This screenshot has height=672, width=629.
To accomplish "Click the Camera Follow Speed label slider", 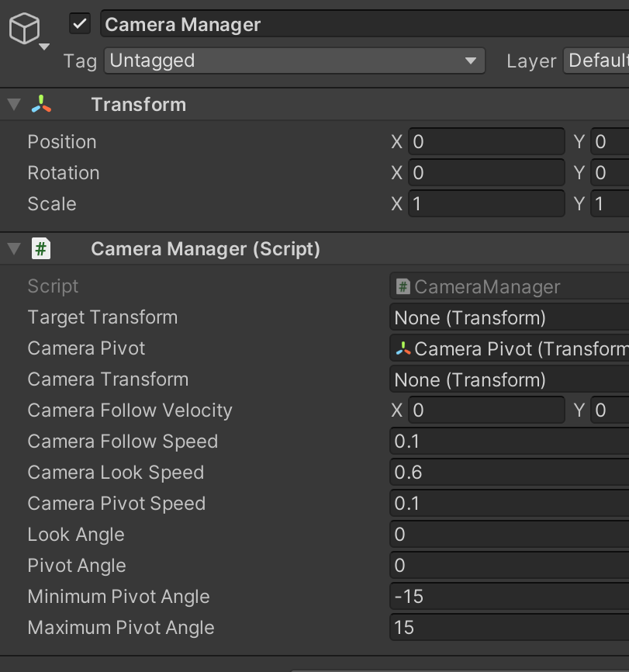I will 123,442.
